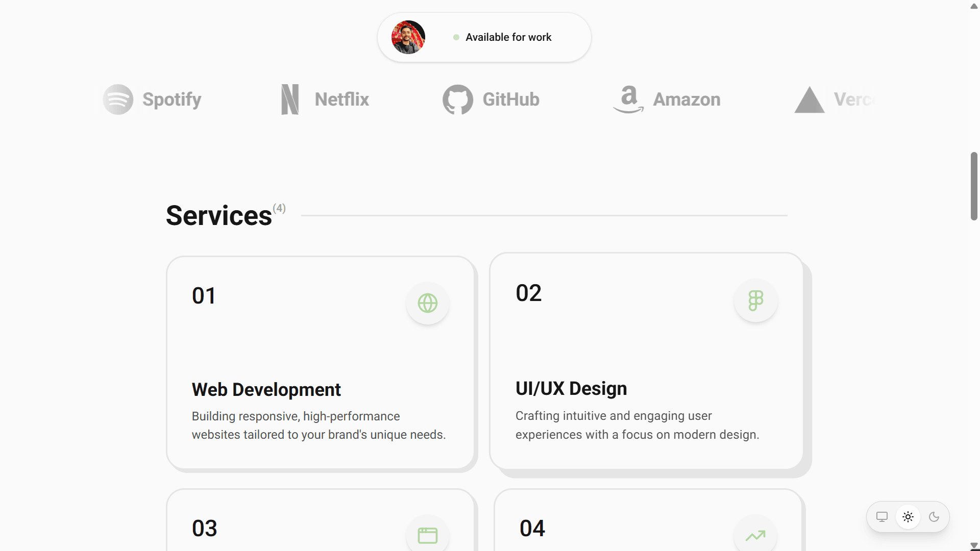Switch to system theme with monitor icon
This screenshot has height=551, width=980.
[882, 517]
